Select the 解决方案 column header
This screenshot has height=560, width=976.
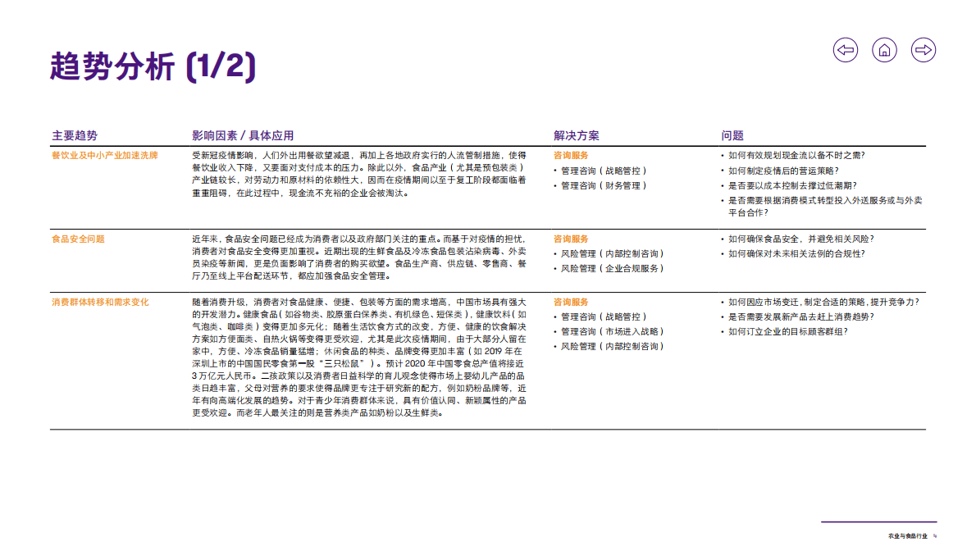[x=576, y=135]
